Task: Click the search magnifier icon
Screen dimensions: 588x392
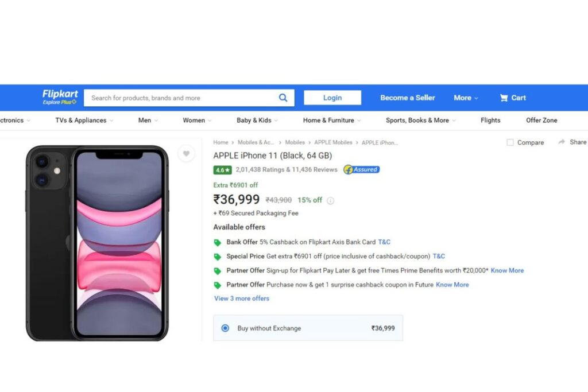Action: 283,98
